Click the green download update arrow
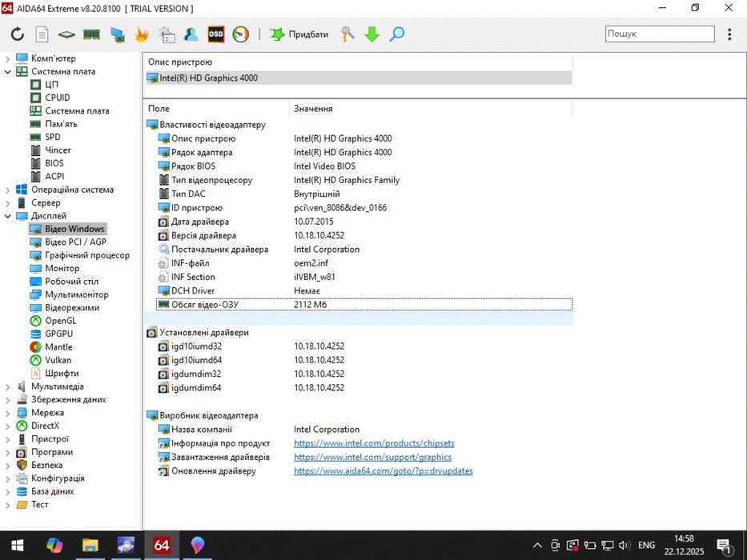The image size is (747, 560). pyautogui.click(x=372, y=34)
